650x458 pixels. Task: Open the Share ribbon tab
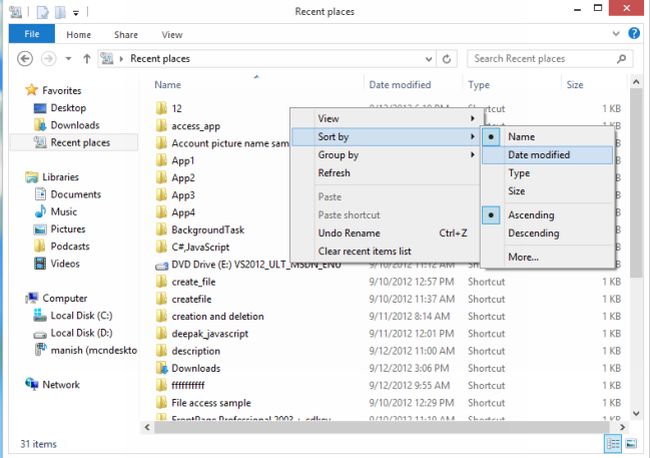126,35
